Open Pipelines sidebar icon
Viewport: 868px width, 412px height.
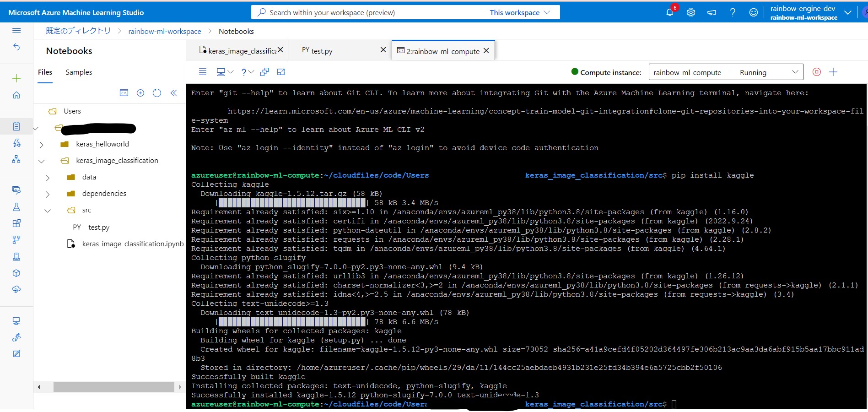coord(16,240)
